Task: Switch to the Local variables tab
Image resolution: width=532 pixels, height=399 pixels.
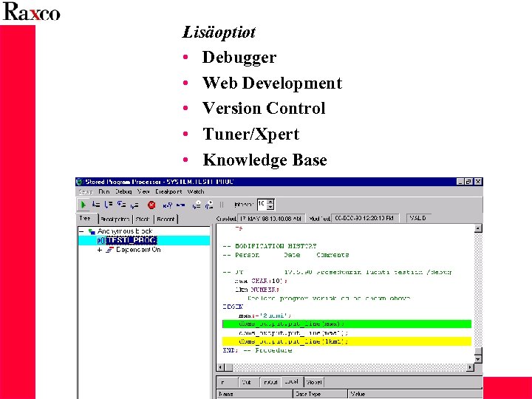Action: 292,382
